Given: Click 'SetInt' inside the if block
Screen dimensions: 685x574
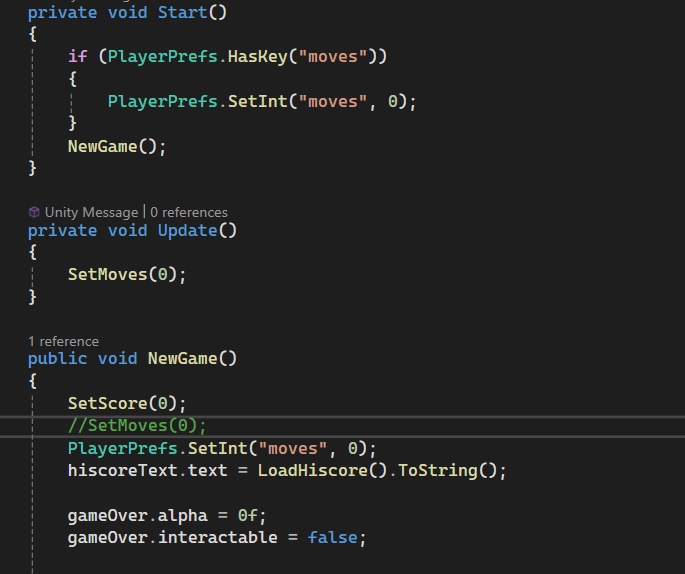Looking at the screenshot, I should point(258,102).
